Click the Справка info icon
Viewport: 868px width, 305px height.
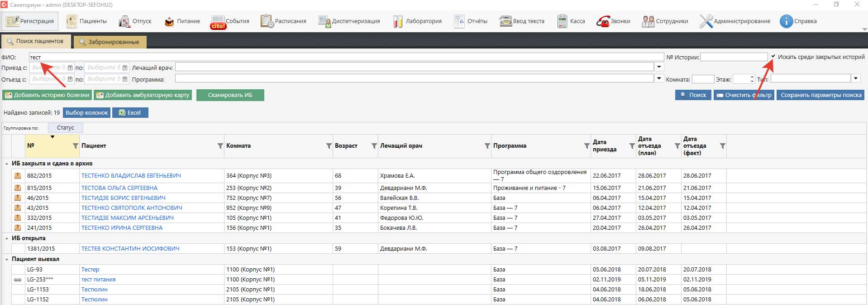786,21
